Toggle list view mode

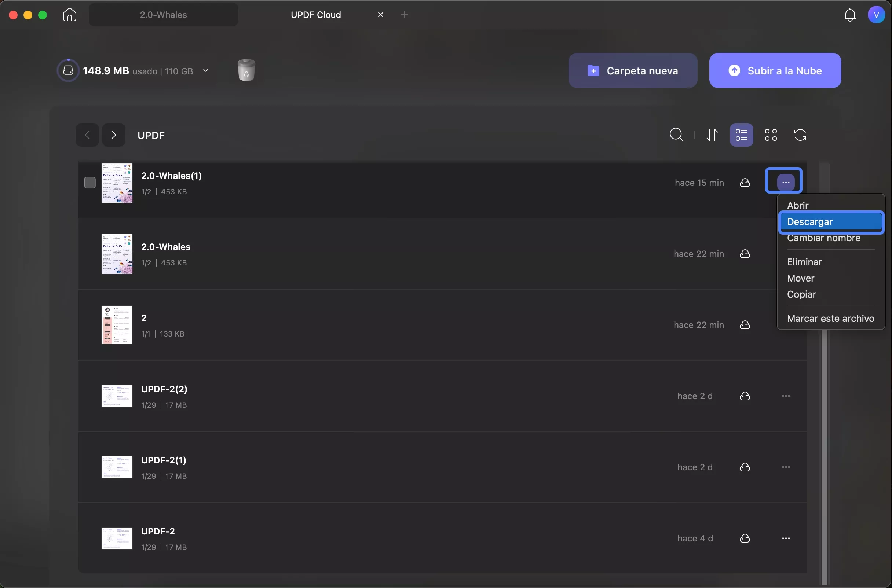tap(741, 135)
